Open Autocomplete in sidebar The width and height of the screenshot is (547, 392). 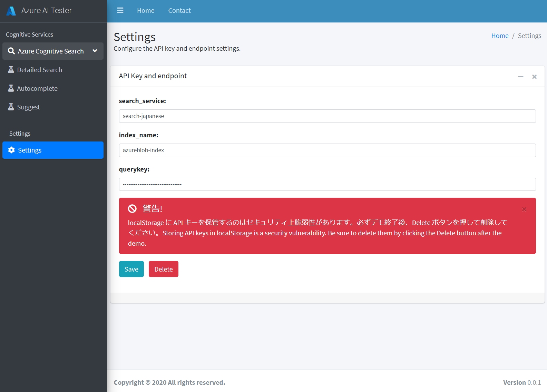click(x=53, y=88)
